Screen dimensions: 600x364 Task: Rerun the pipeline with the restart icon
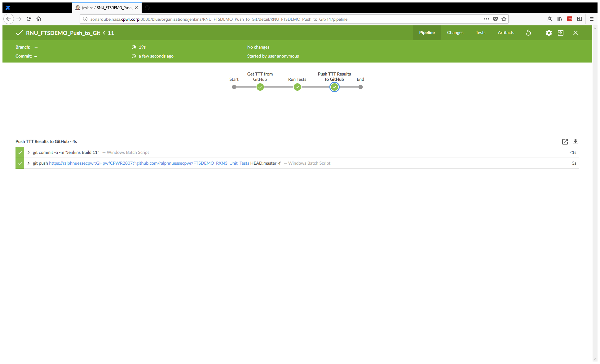pyautogui.click(x=529, y=33)
